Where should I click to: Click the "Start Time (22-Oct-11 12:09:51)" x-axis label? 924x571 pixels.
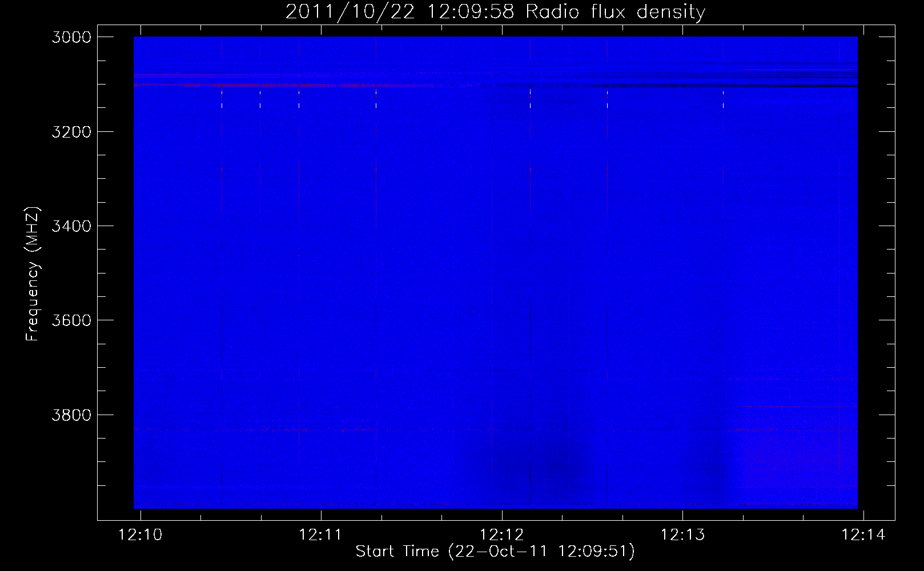[495, 552]
